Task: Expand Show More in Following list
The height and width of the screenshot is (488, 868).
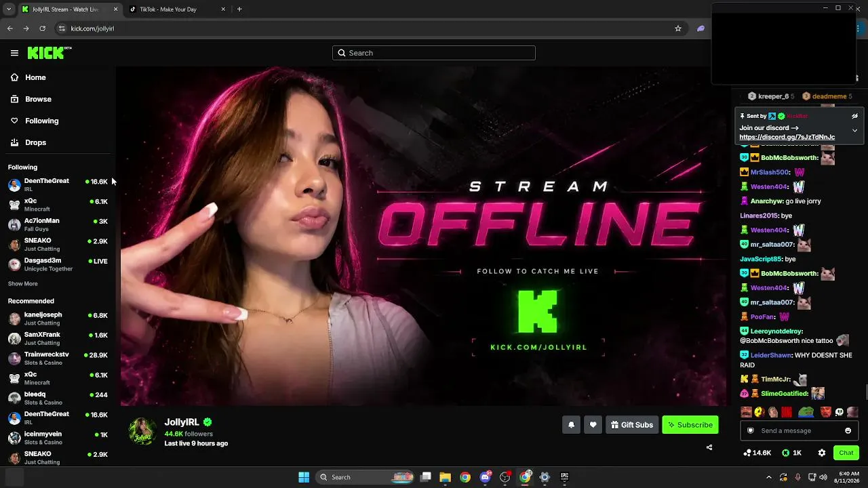Action: (x=23, y=284)
